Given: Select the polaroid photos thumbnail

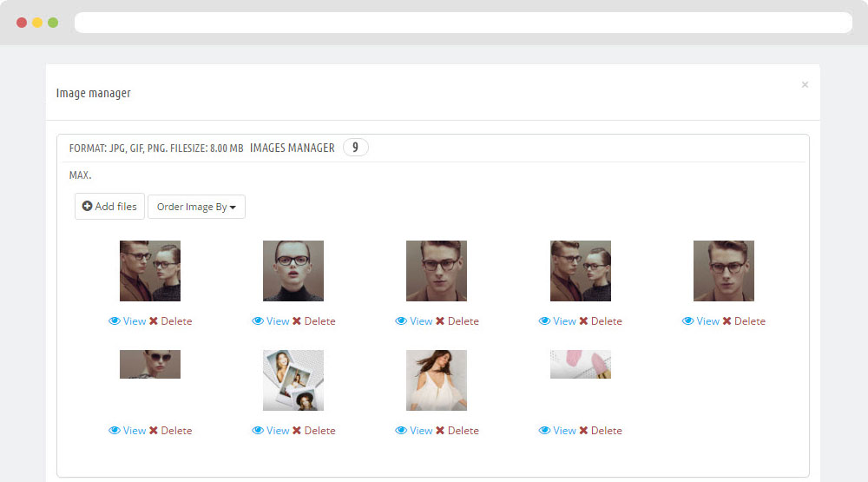Looking at the screenshot, I should point(293,380).
